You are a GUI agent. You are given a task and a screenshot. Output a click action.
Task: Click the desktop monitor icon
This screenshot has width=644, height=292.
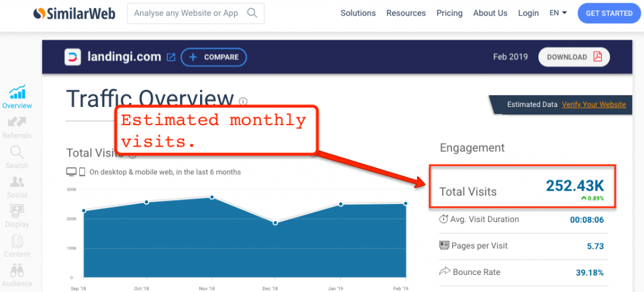[71, 172]
